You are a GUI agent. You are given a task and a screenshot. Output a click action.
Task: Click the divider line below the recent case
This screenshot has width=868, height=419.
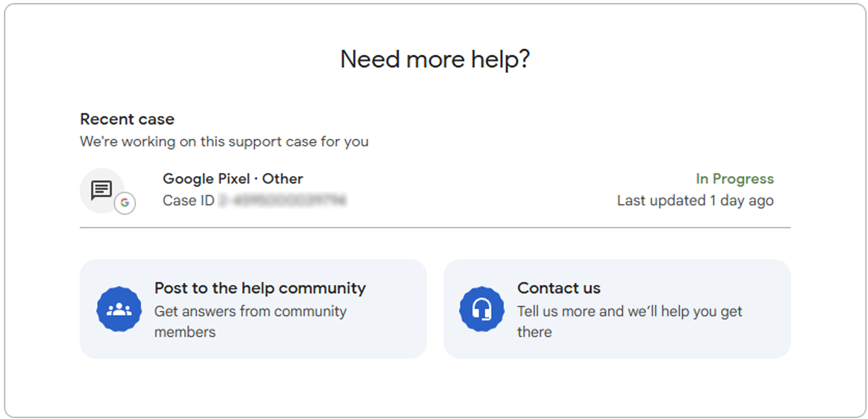[x=434, y=227]
